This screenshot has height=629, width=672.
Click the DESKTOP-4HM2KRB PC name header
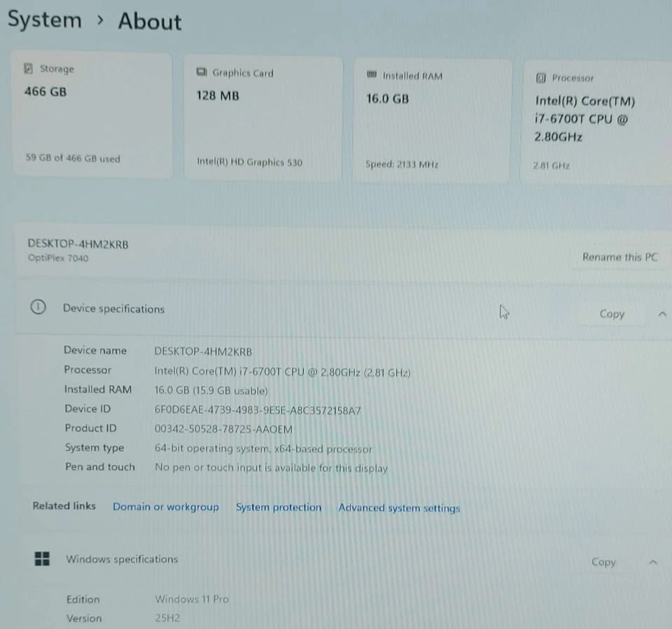tap(78, 244)
